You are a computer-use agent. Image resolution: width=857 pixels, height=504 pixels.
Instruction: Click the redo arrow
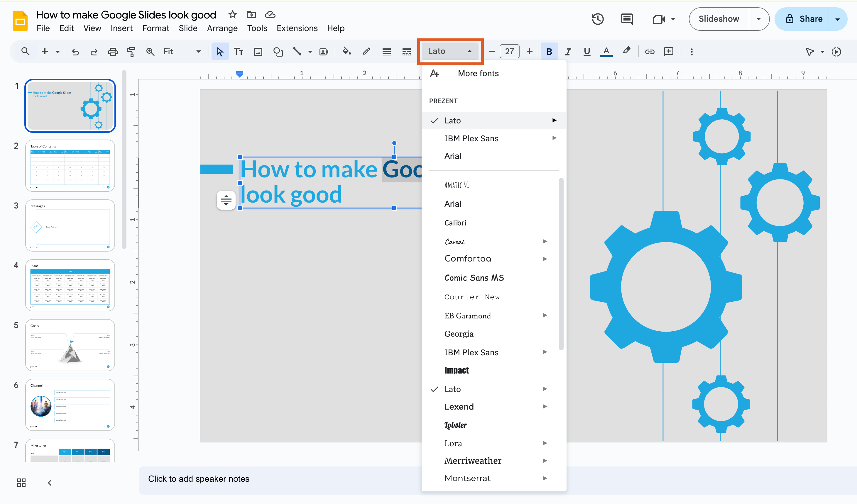click(x=94, y=52)
